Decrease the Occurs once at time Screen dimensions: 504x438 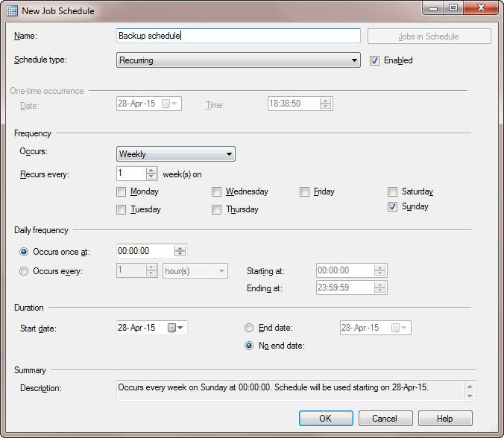point(180,254)
